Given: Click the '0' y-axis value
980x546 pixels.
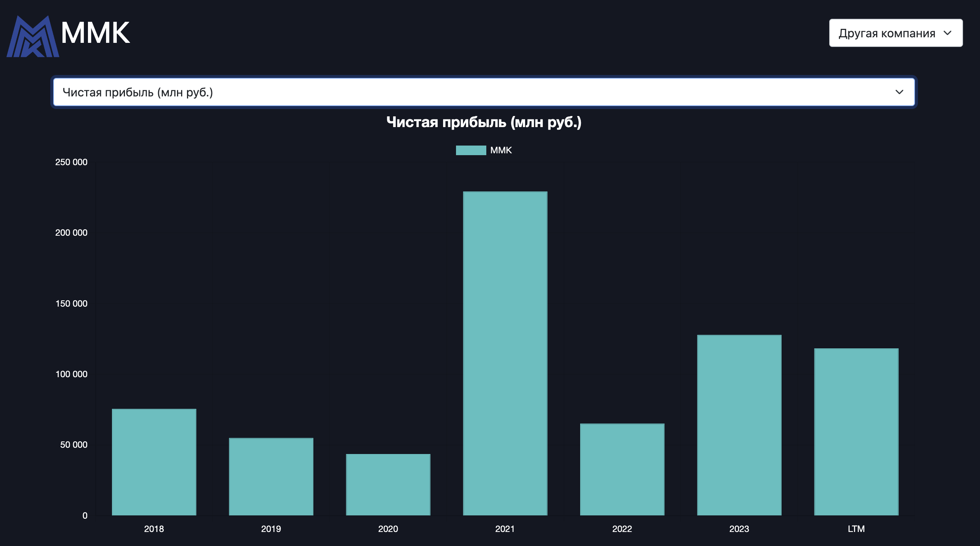Looking at the screenshot, I should pyautogui.click(x=85, y=516).
